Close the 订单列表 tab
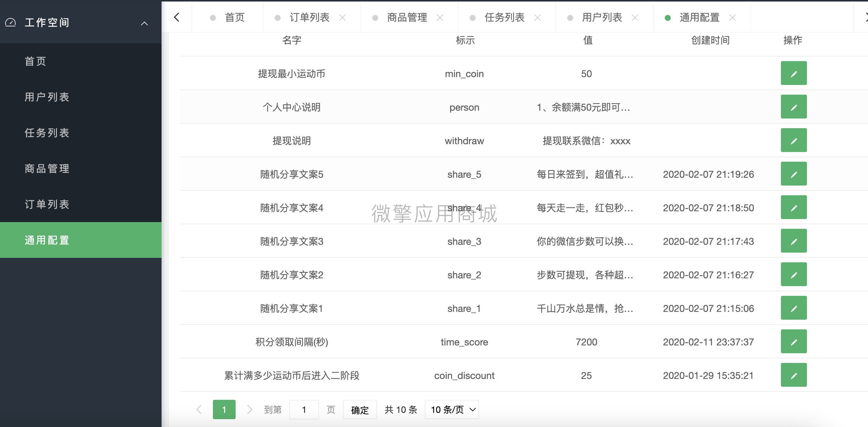Viewport: 868px width, 427px height. [x=342, y=18]
